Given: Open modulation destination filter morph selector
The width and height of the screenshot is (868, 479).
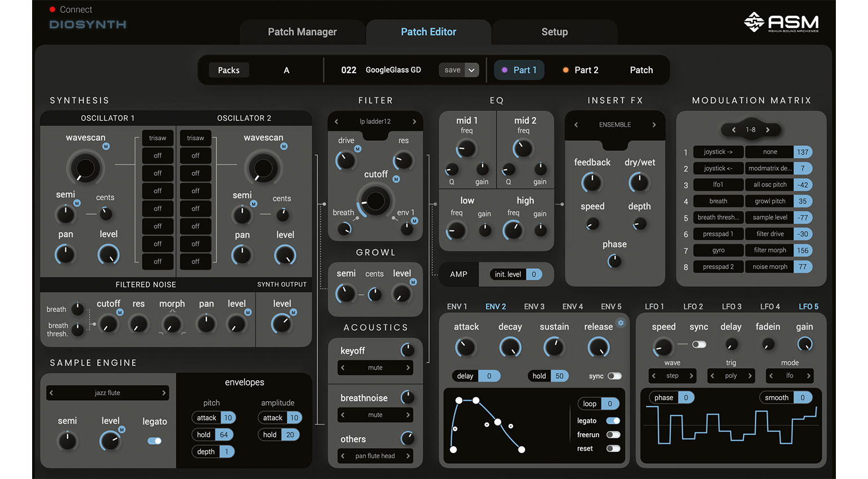Looking at the screenshot, I should coord(769,250).
